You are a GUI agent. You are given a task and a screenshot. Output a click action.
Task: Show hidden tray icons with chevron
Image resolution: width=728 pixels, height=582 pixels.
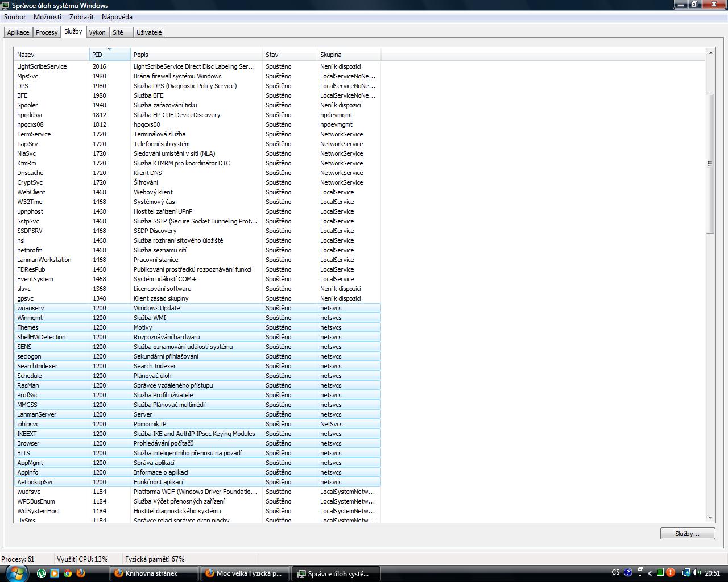[x=650, y=573]
